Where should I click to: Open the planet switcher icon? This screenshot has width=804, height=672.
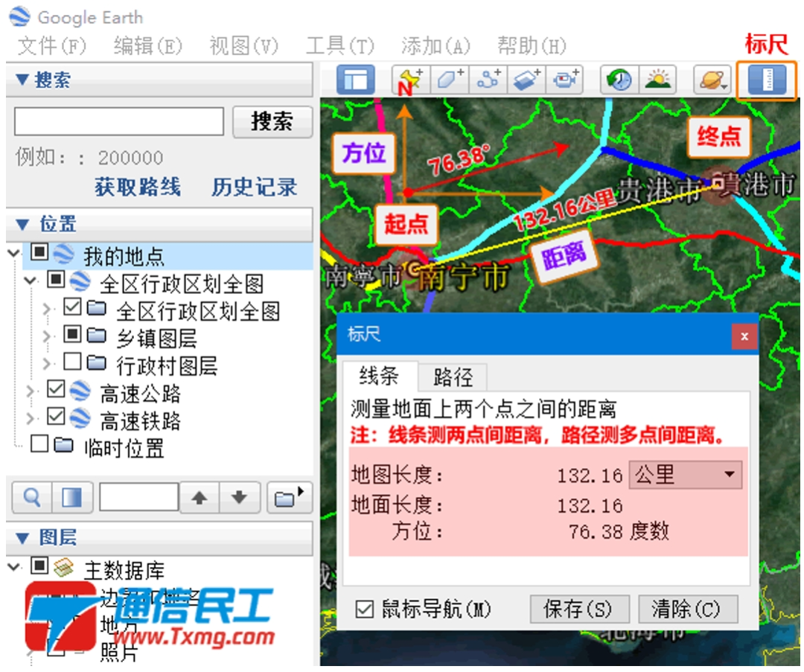point(712,80)
